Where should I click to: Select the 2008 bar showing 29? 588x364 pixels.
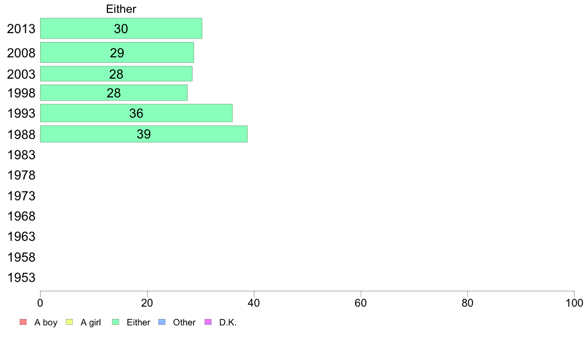(117, 52)
